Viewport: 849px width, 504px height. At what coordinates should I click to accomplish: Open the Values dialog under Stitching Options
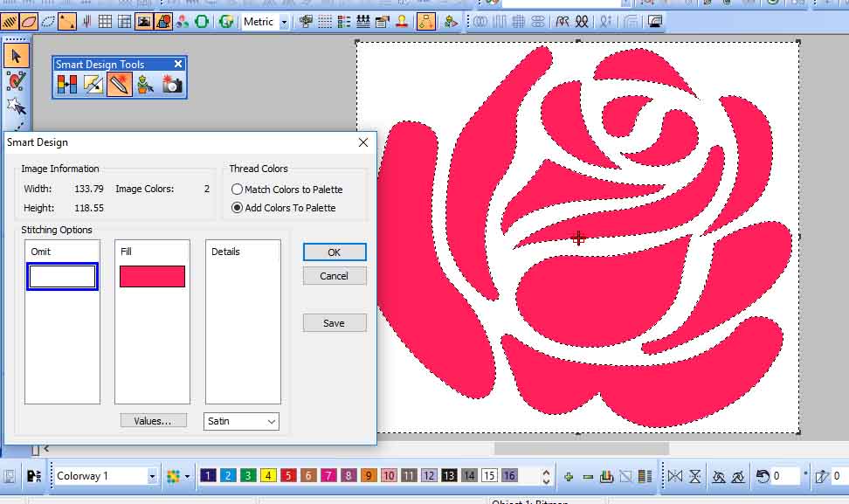pyautogui.click(x=153, y=420)
